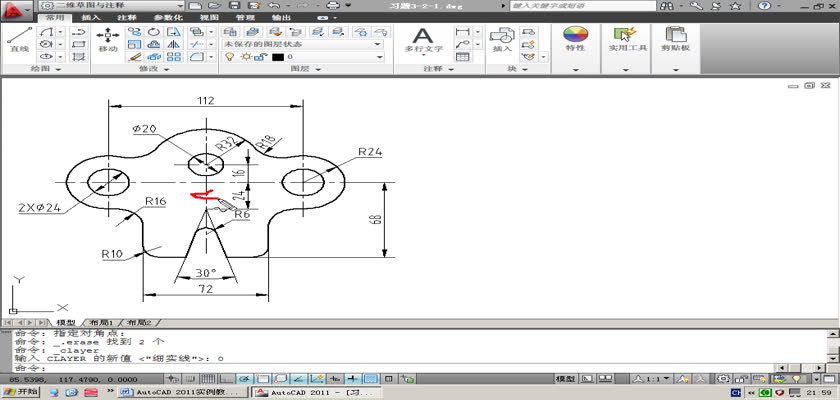Toggle Lineweight display in status bar
The image size is (840, 400).
pyautogui.click(x=352, y=379)
